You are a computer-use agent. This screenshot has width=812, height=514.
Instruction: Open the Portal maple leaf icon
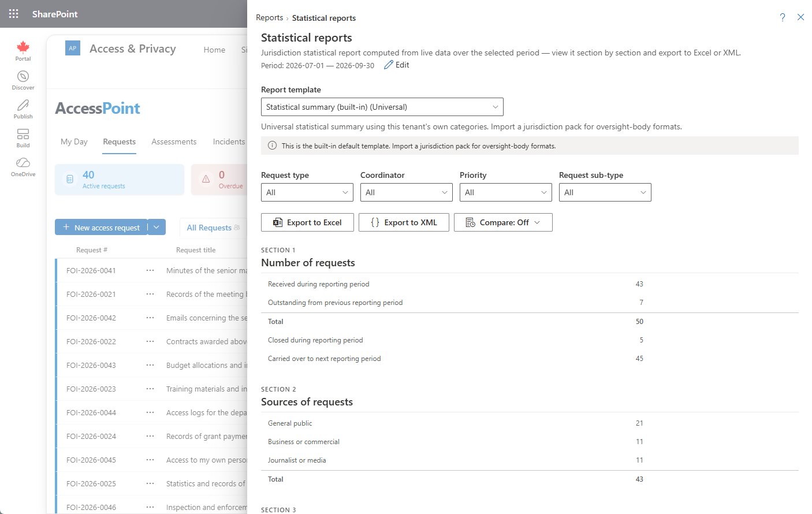[23, 47]
